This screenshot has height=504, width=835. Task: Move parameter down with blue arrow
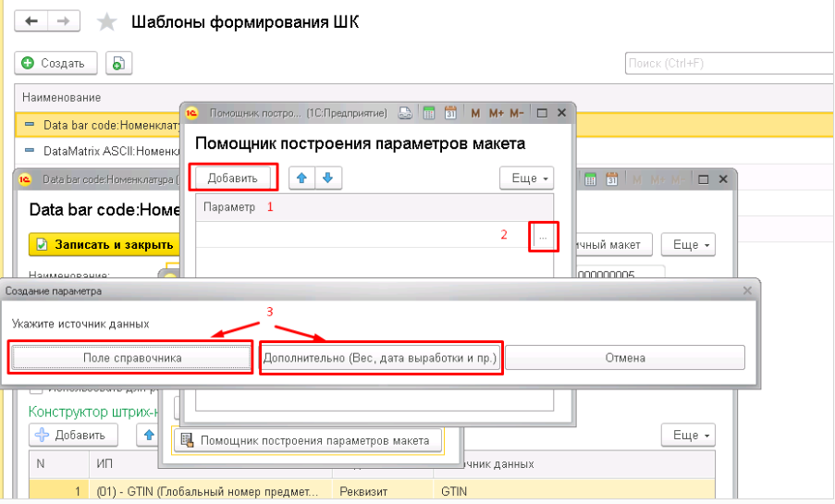[328, 178]
